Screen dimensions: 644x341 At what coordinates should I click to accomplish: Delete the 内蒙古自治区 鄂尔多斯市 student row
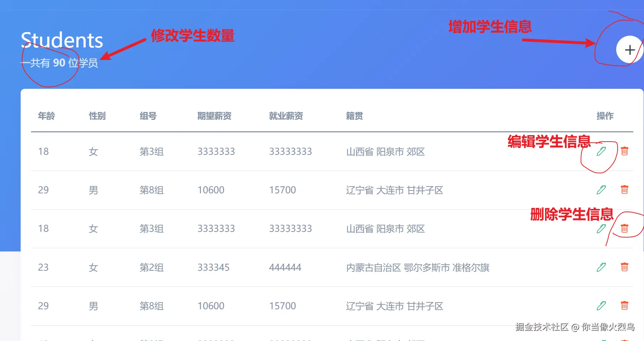coord(624,267)
